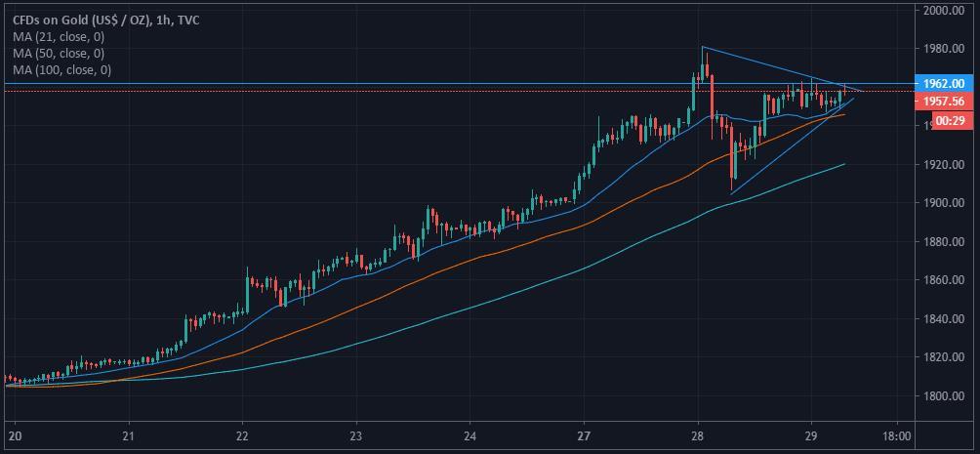Screen dimensions: 980x454
Task: Click the date label 21 on time axis
Action: [129, 435]
